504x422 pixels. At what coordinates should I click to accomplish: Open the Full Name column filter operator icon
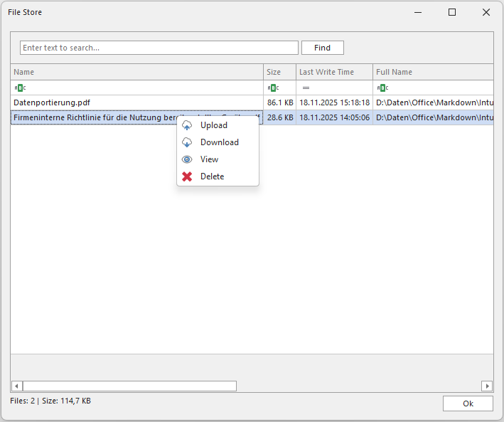[383, 88]
